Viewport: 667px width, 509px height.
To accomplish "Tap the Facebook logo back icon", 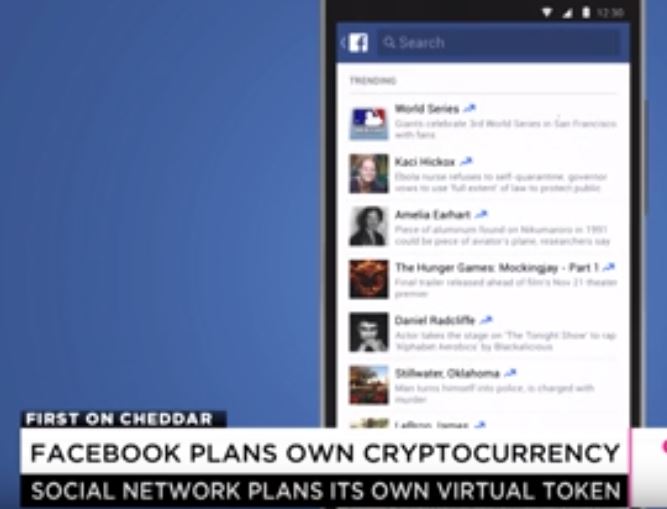I will (355, 43).
